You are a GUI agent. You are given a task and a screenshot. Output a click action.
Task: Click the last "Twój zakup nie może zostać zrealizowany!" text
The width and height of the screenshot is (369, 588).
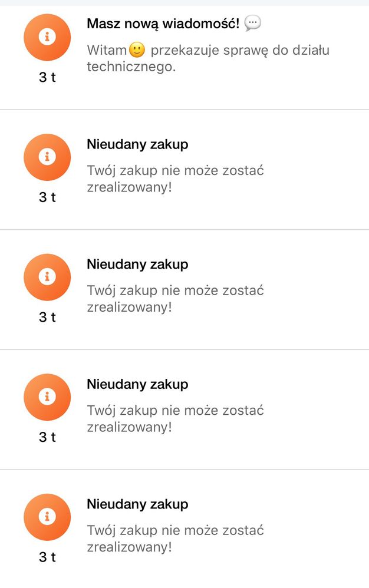pyautogui.click(x=175, y=539)
